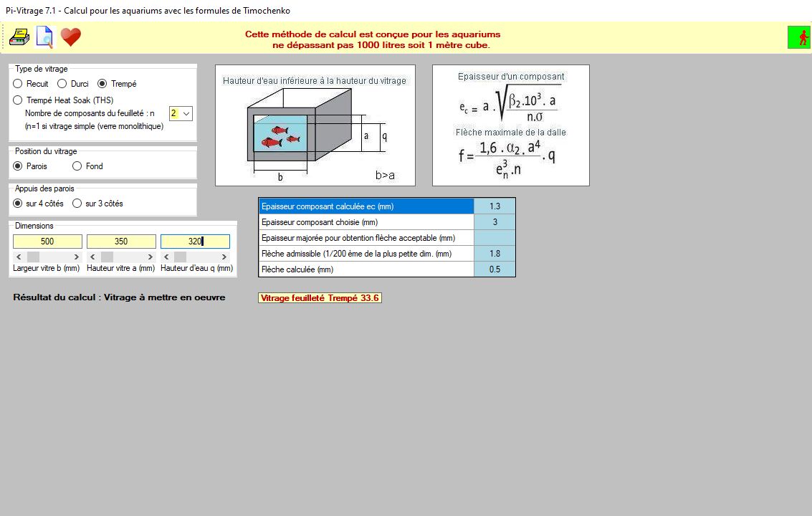Screen dimensions: 812x516
Task: Select the Recuit glass type
Action: (x=19, y=84)
